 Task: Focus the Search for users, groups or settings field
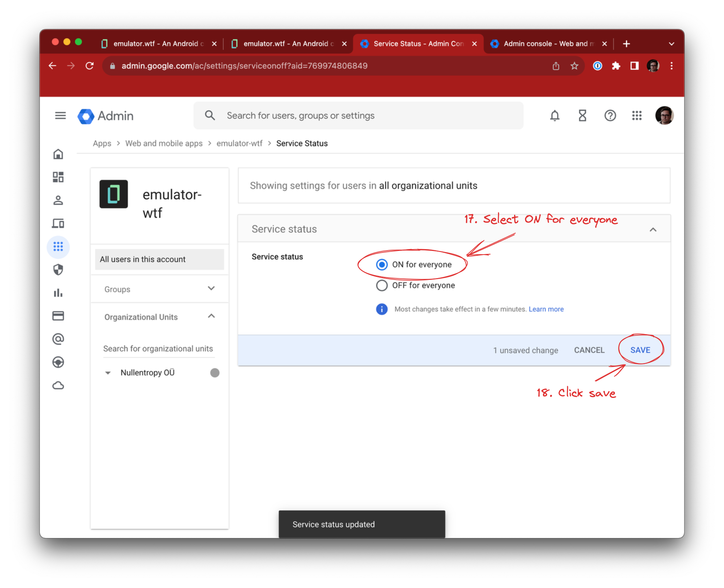point(359,116)
